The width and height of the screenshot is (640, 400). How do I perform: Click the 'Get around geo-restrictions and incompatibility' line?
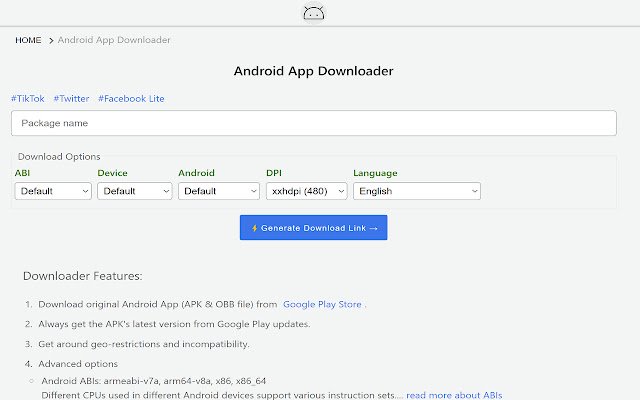144,344
